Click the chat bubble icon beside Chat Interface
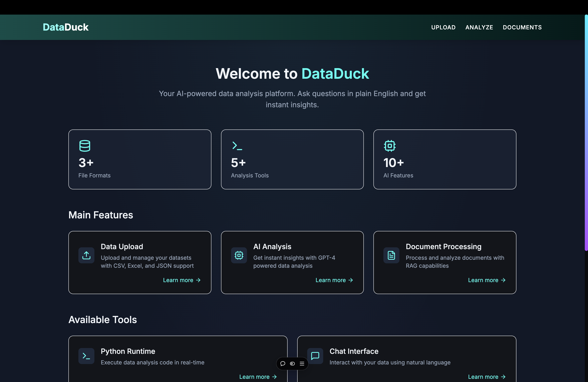 click(315, 356)
